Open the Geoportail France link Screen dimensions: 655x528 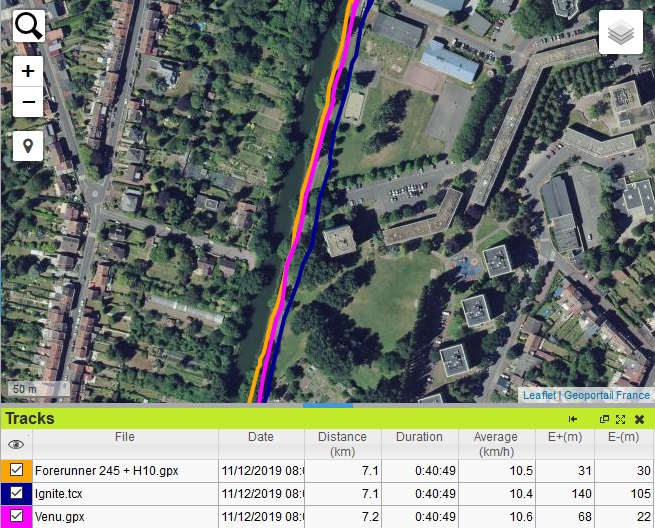(x=606, y=395)
